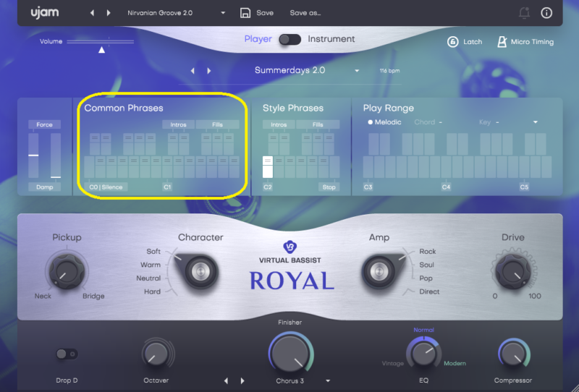
Task: Open the Chorus 3 finisher dropdown
Action: (x=328, y=380)
